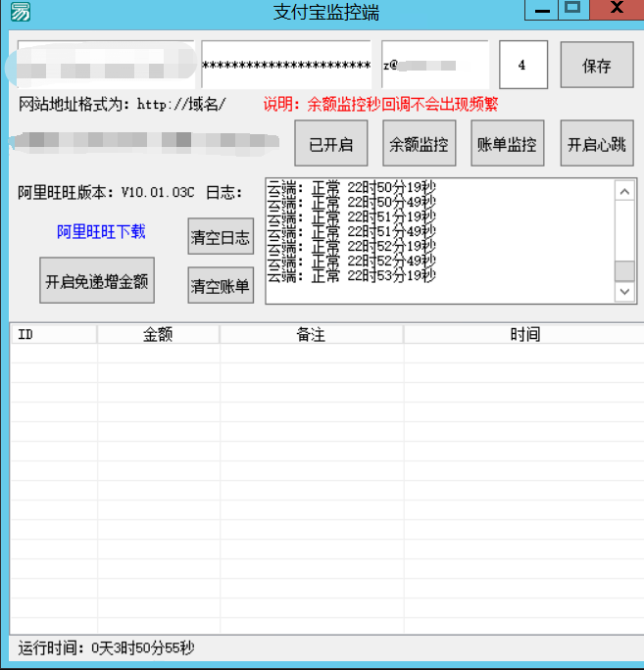Clear the log with 清空日志
Image resolution: width=644 pixels, height=670 pixels.
(x=221, y=236)
